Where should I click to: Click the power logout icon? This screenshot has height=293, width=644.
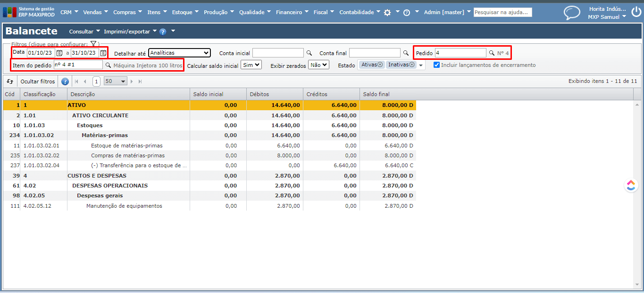pyautogui.click(x=636, y=12)
